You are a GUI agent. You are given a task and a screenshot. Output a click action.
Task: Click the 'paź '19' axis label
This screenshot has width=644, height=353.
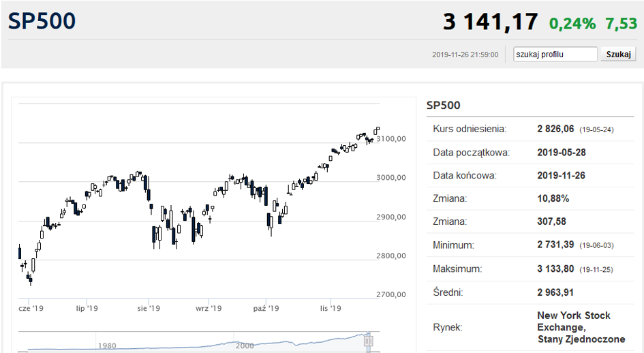click(x=266, y=308)
